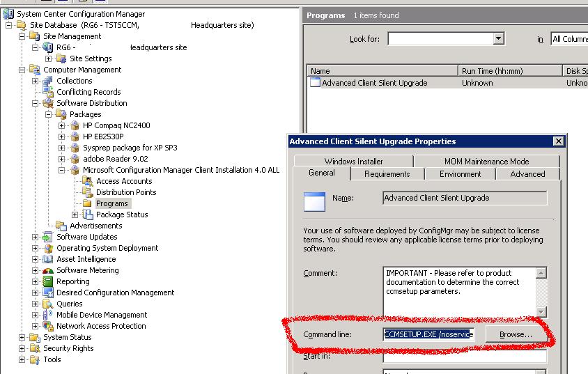Click the Security Rights icon
The width and height of the screenshot is (588, 374).
[x=35, y=348]
